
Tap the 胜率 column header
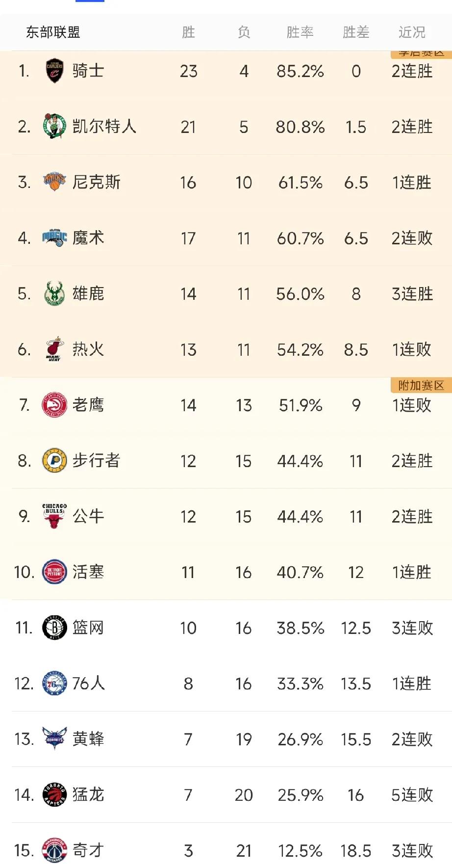point(300,32)
